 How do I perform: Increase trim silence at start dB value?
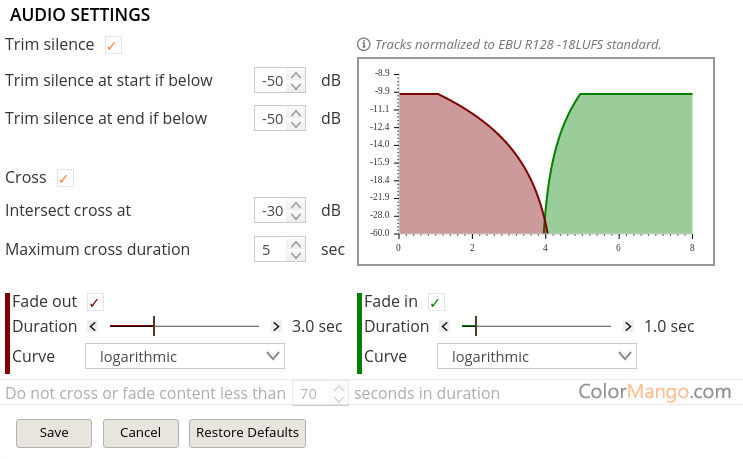[295, 75]
